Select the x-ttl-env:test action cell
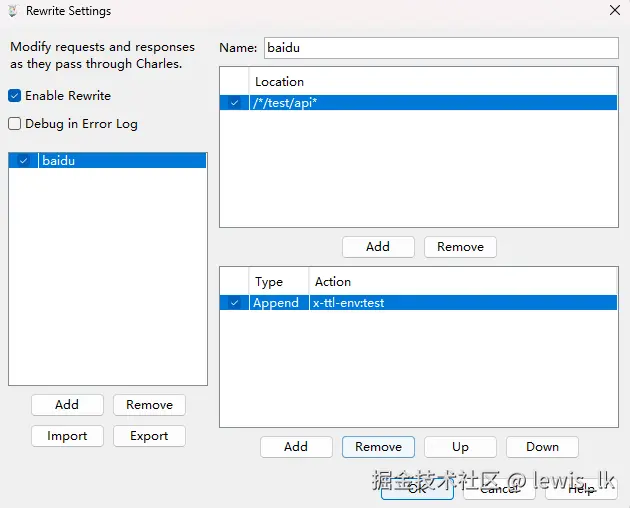The height and width of the screenshot is (508, 630). pos(463,303)
